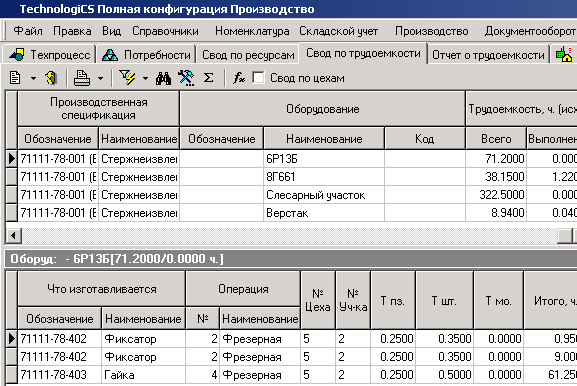
Task: Switch to the Потребности tab
Action: 146,55
